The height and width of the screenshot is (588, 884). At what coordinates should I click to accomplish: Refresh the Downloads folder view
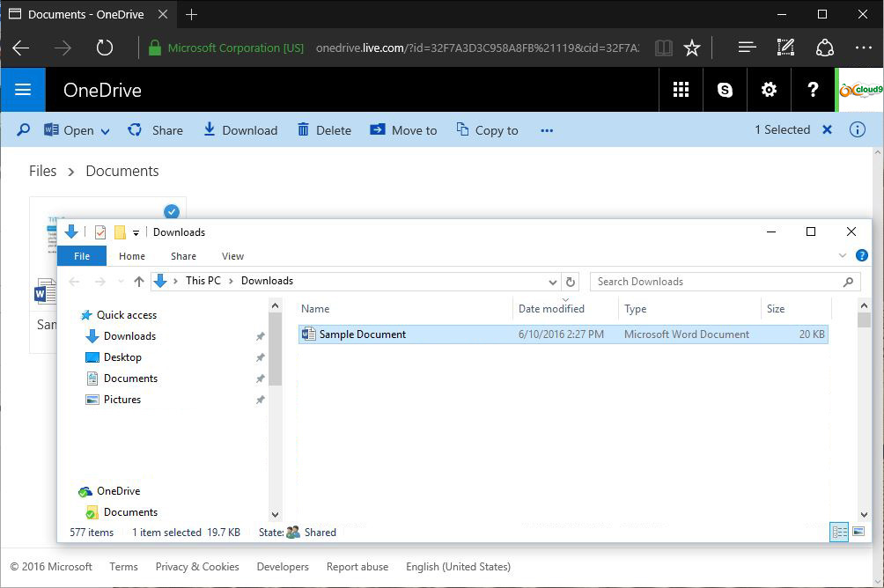(x=570, y=282)
